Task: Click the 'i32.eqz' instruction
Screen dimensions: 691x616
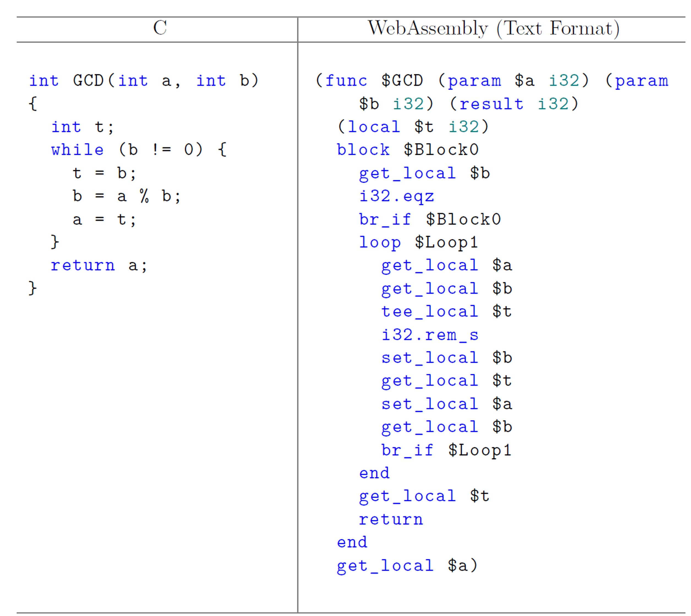Action: (397, 197)
